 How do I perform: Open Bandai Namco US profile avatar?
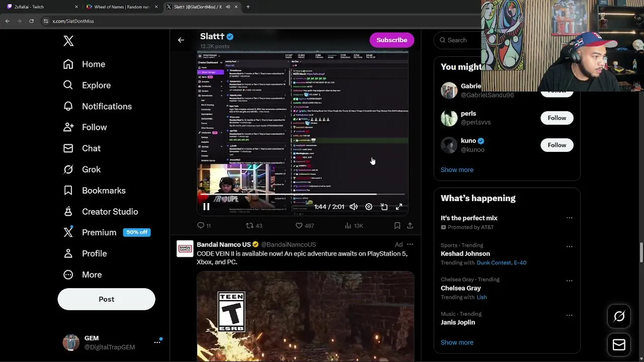click(x=185, y=248)
